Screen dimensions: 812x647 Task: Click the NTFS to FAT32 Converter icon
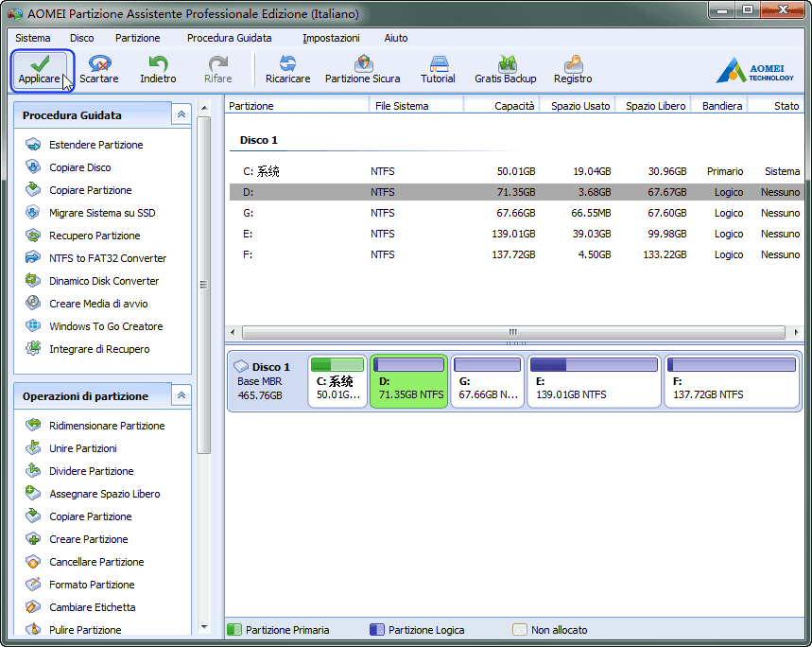click(x=33, y=258)
